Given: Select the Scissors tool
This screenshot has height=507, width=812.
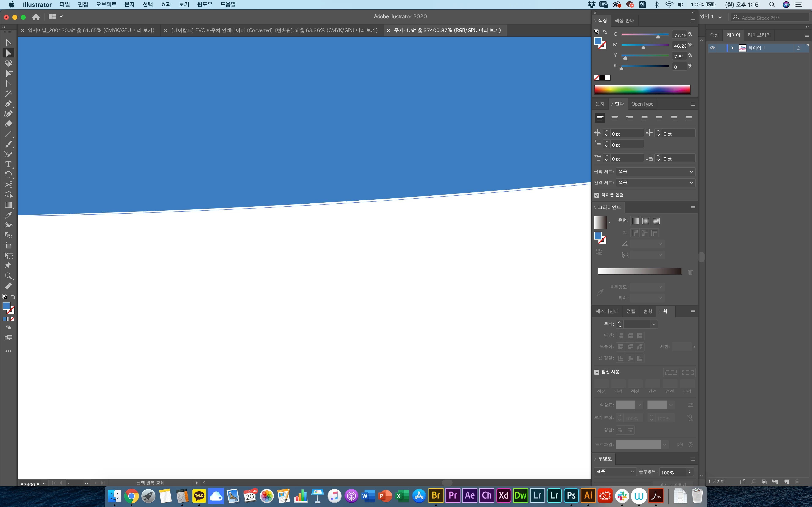Looking at the screenshot, I should (x=8, y=184).
